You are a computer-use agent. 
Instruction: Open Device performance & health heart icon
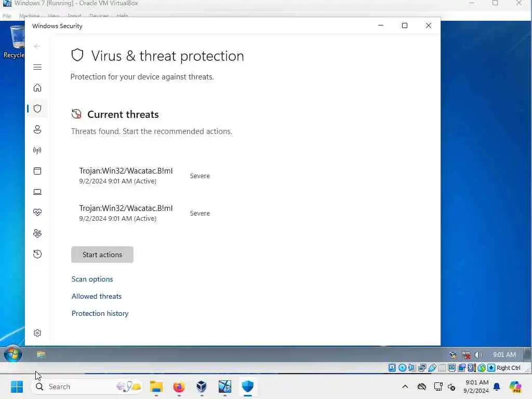click(37, 212)
